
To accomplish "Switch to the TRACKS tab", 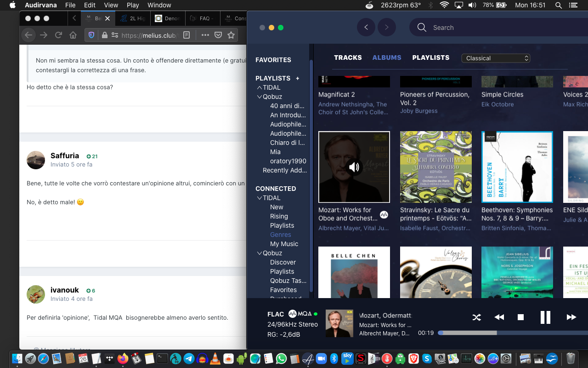I will 348,57.
